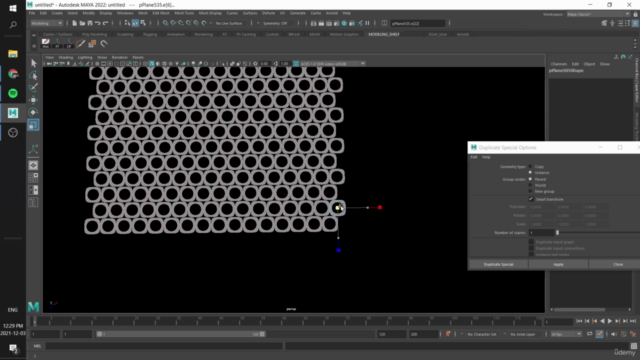Open the Mesh Tools menu
The image size is (640, 360).
point(184,13)
